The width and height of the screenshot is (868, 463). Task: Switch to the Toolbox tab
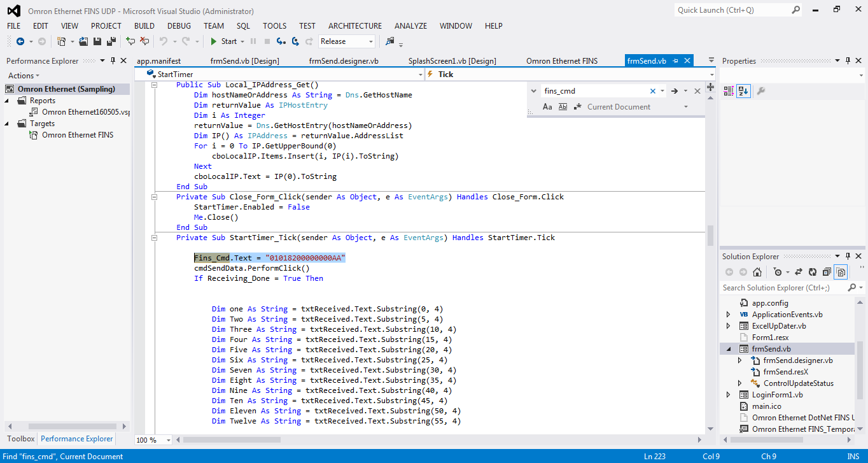[21, 439]
